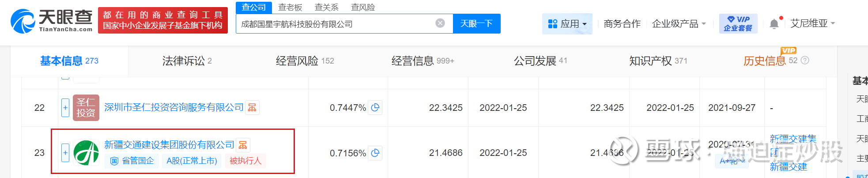Open the 艾尼维亚 account dropdown
Image resolution: width=868 pixels, height=178 pixels.
coord(812,23)
